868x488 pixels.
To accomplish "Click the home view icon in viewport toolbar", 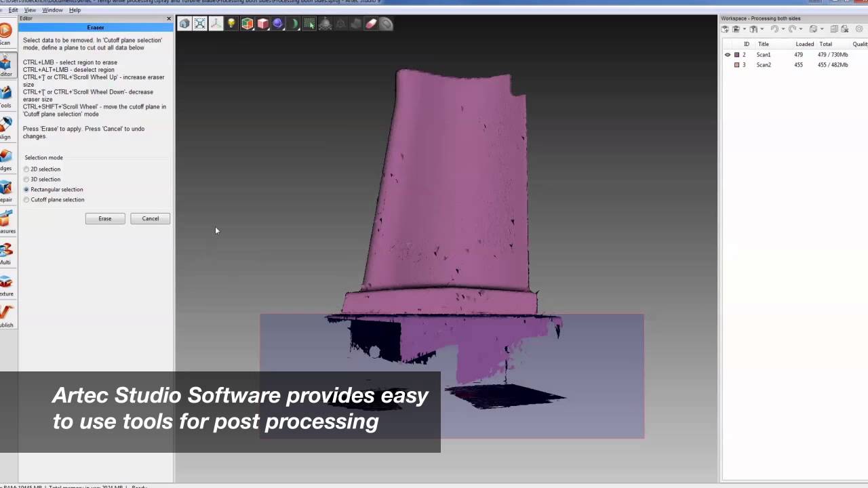I will coord(184,24).
